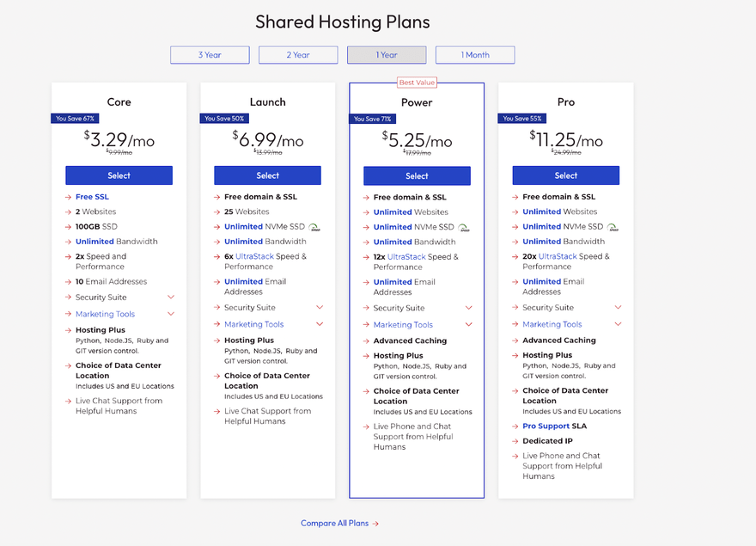This screenshot has width=756, height=546.
Task: Click arrow bullet beside 100GB SSD
Action: (x=68, y=226)
